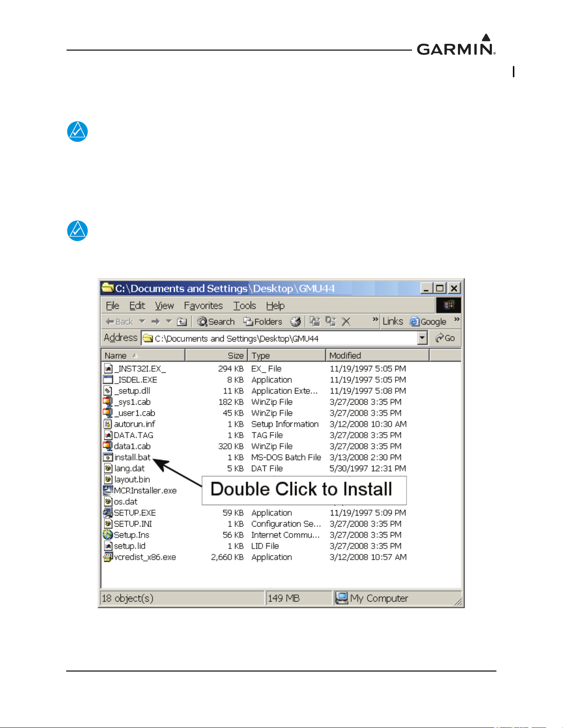
Task: Click the History toolbar icon
Action: pos(295,322)
